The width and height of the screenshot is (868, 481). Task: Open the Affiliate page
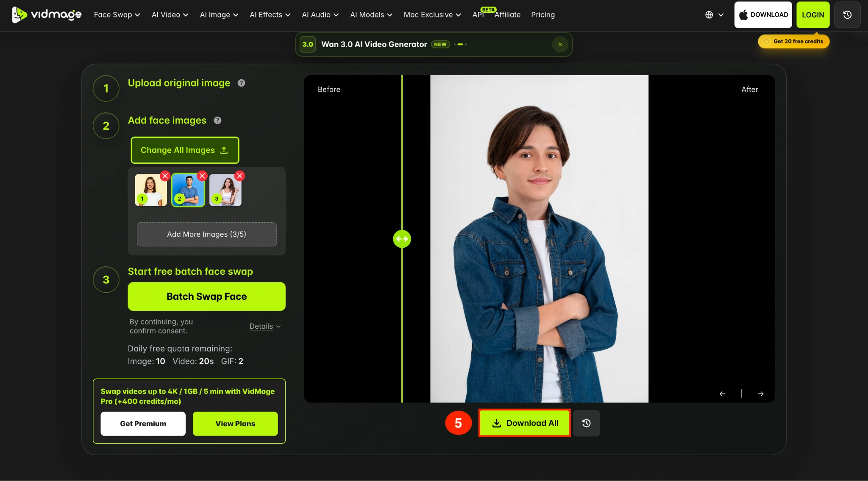coord(507,15)
